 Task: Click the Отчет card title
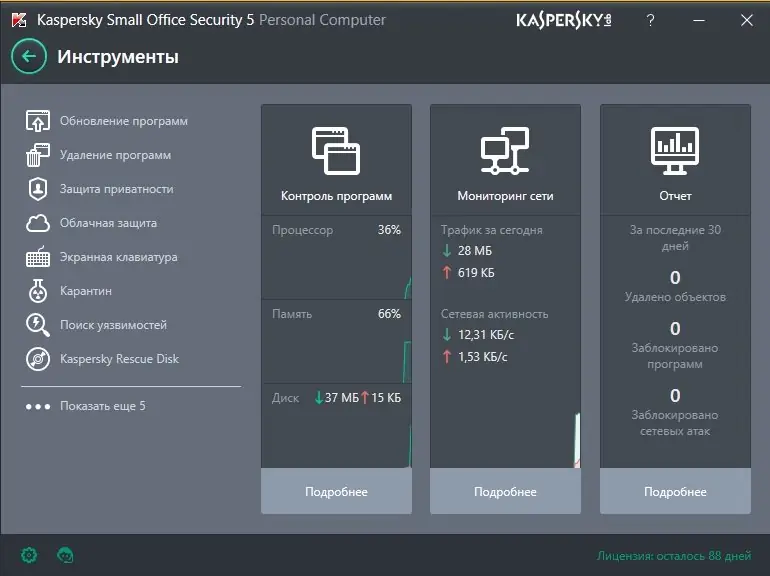tap(675, 196)
